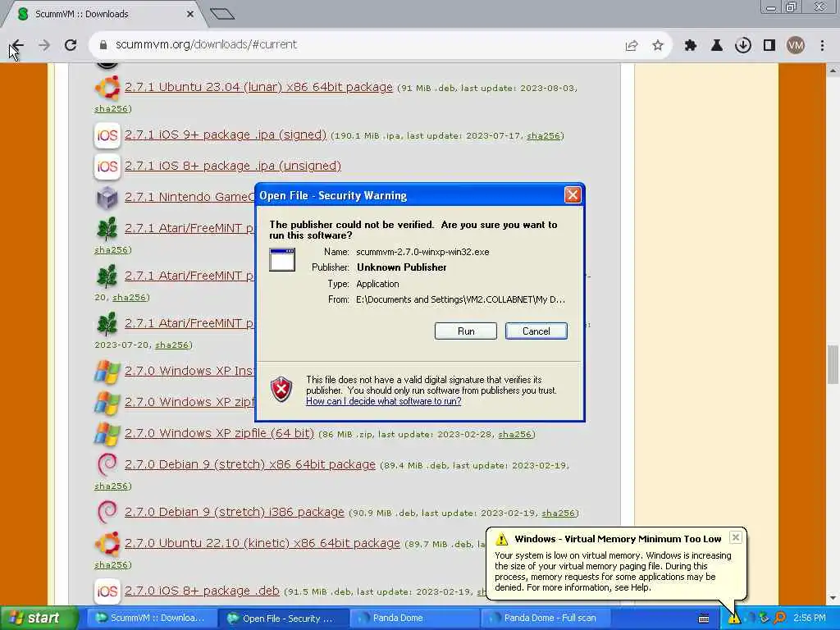Click Cancel in the security warning
840x630 pixels.
coord(536,331)
